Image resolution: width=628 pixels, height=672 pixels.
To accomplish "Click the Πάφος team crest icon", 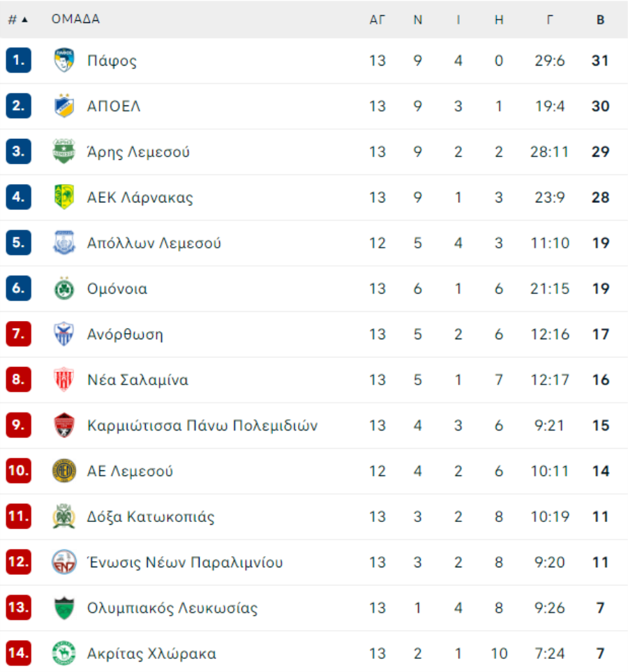I will click(x=64, y=61).
